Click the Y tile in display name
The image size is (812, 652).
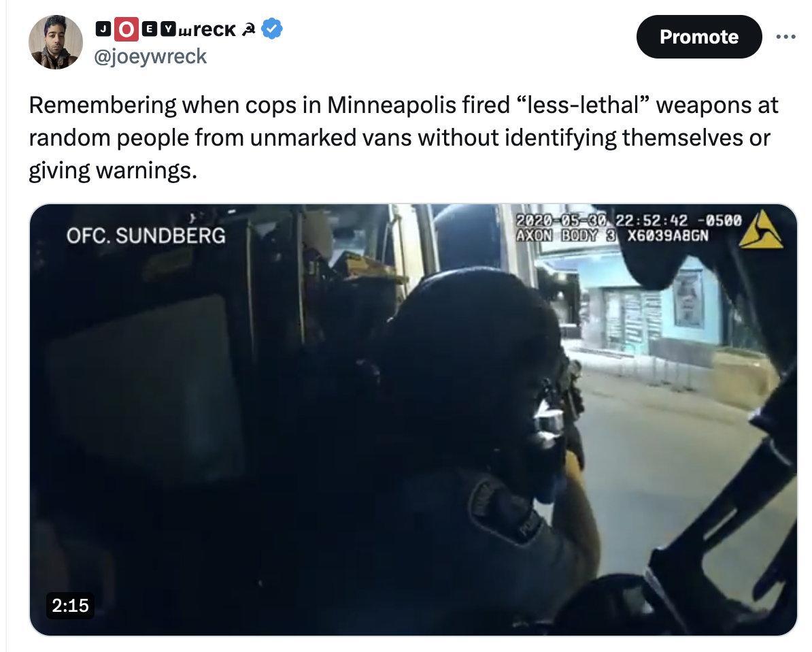pyautogui.click(x=168, y=29)
